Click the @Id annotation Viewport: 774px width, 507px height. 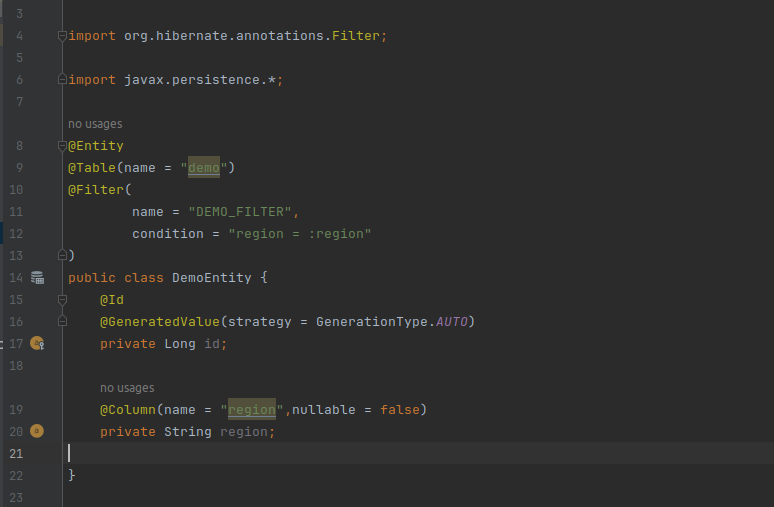tap(112, 300)
